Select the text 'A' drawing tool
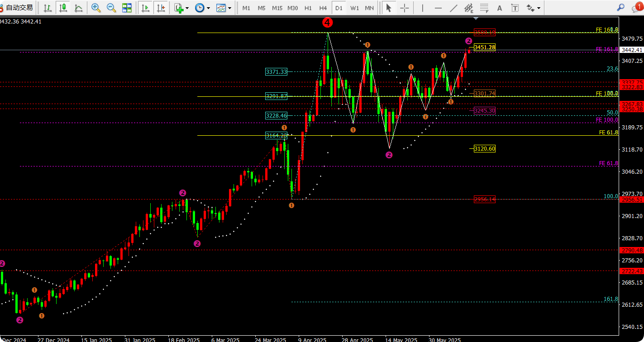 pyautogui.click(x=500, y=8)
